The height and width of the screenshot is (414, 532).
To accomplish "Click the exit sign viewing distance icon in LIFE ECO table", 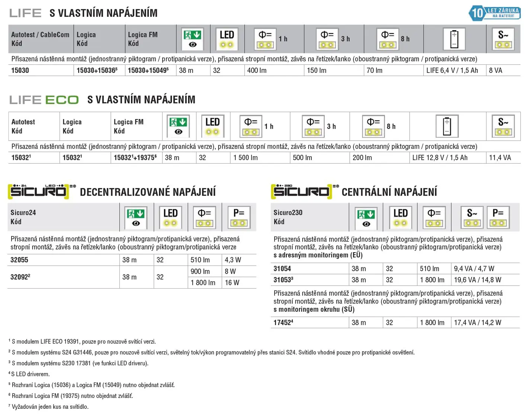I will point(179,126).
